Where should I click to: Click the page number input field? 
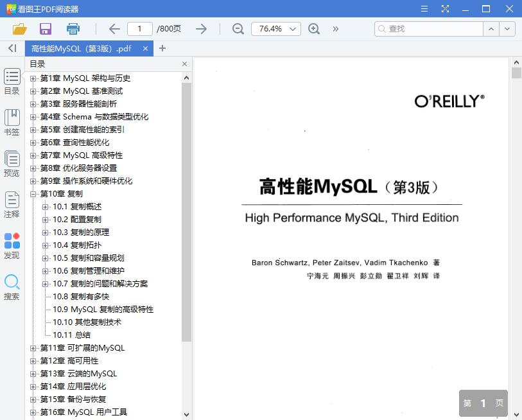tap(140, 29)
